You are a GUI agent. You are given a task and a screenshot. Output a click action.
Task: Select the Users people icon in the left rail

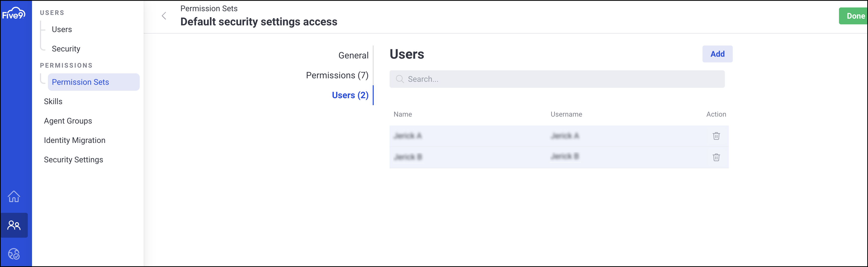14,225
